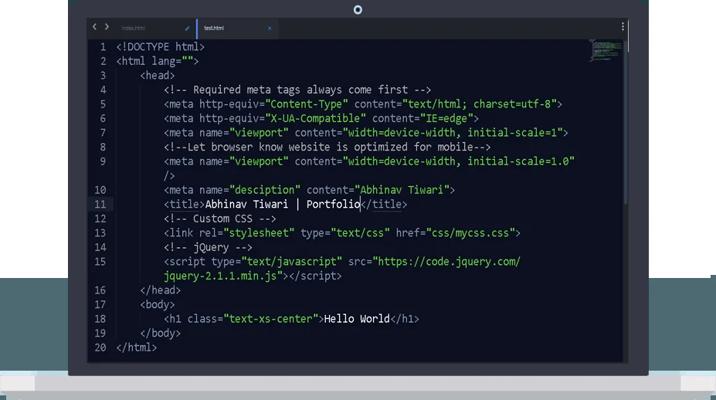Click line number 11 in the gutter

coord(100,204)
